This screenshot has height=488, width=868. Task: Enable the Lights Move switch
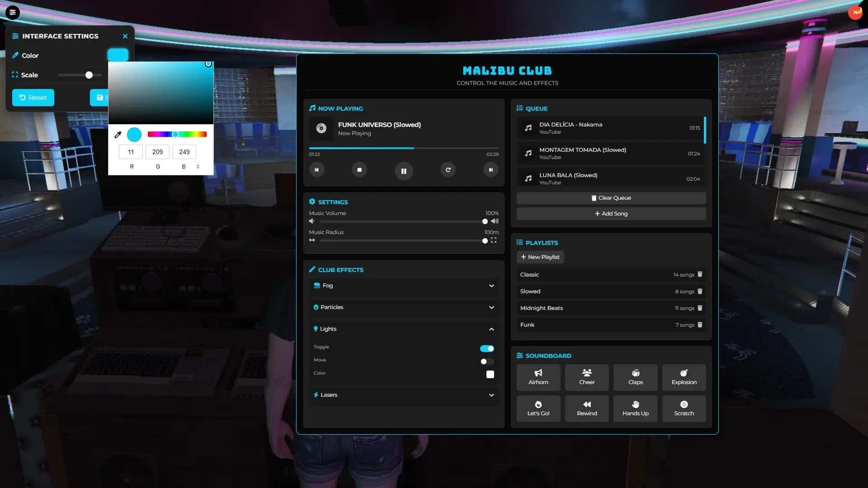point(487,361)
